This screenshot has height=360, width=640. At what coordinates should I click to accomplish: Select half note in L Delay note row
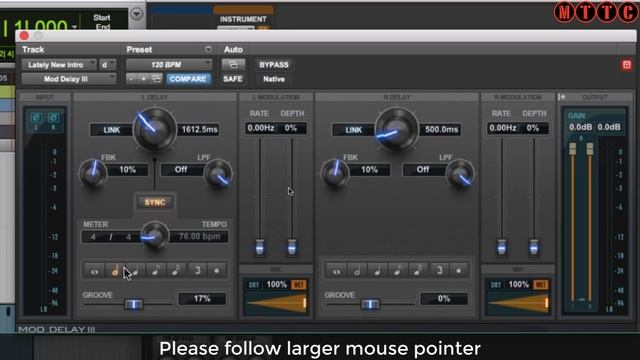[x=115, y=271]
